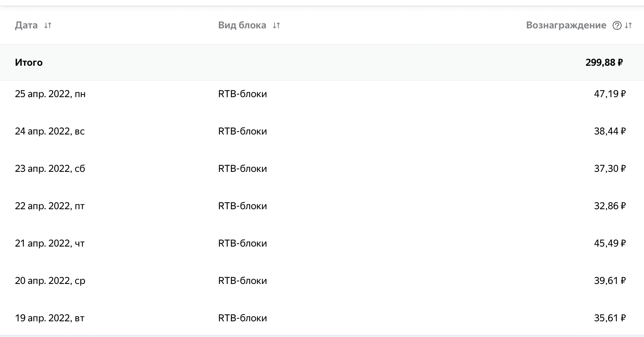644x337 pixels.
Task: Click the sort arrows next to Вид блока
Action: (x=276, y=25)
